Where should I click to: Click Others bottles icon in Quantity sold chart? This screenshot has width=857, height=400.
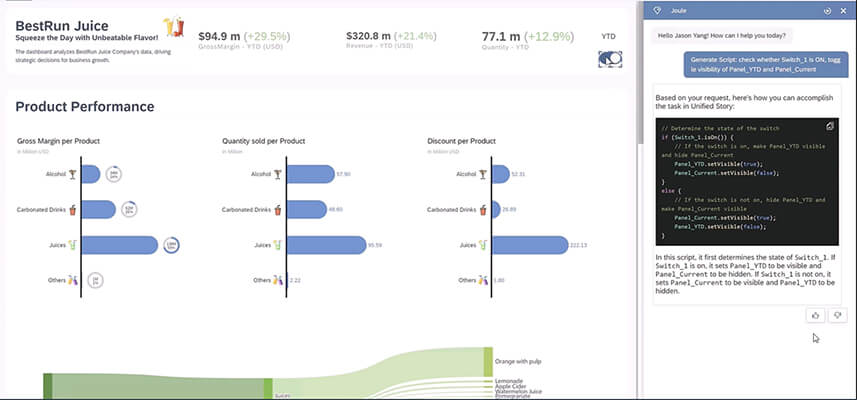(278, 280)
